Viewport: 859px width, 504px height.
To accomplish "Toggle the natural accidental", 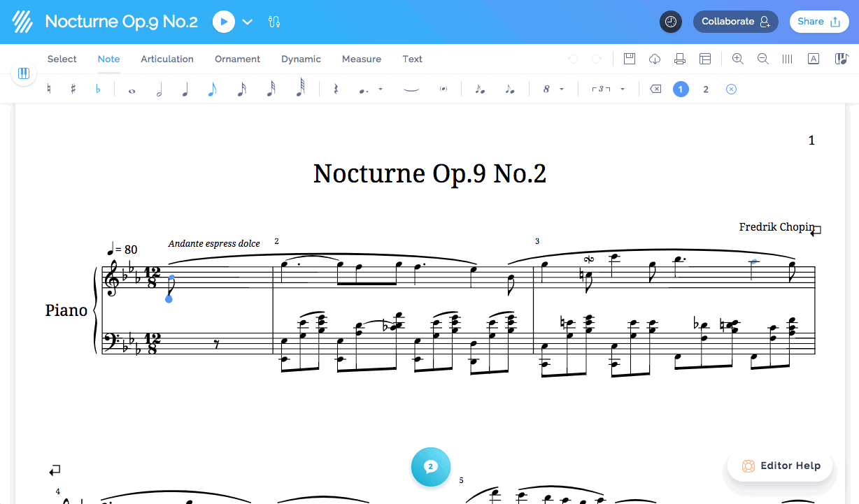I will click(x=49, y=89).
